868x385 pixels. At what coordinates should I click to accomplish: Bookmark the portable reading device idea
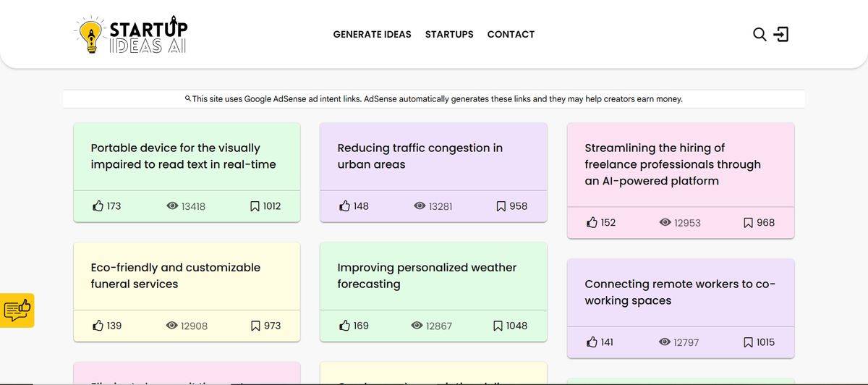(x=255, y=206)
